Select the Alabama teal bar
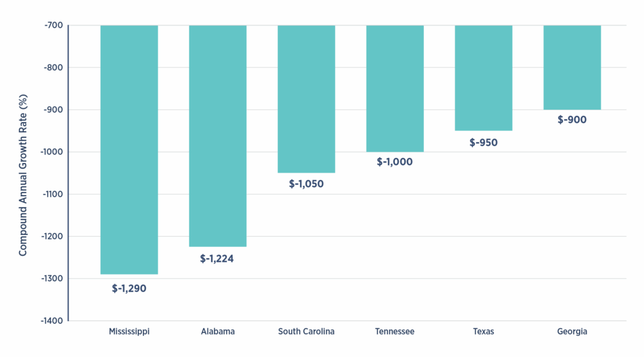The width and height of the screenshot is (644, 357). tap(218, 135)
